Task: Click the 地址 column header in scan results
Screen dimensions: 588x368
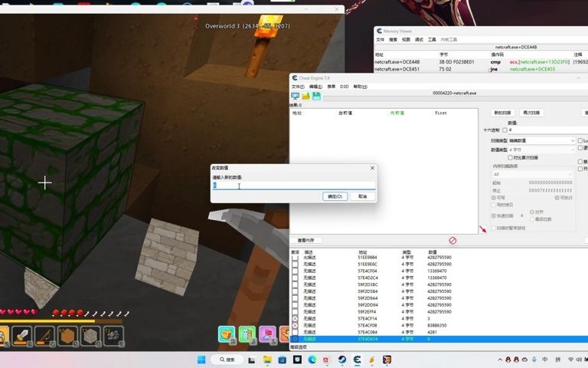Action: pos(297,113)
